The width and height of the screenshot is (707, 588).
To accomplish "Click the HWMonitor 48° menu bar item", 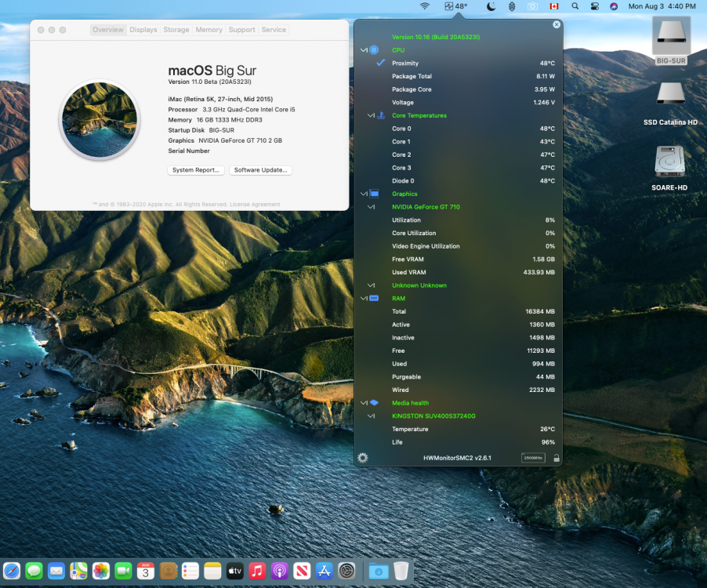I will click(456, 6).
